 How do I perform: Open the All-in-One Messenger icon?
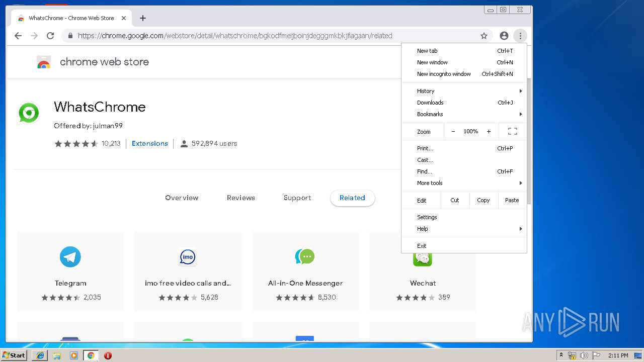pos(305,257)
